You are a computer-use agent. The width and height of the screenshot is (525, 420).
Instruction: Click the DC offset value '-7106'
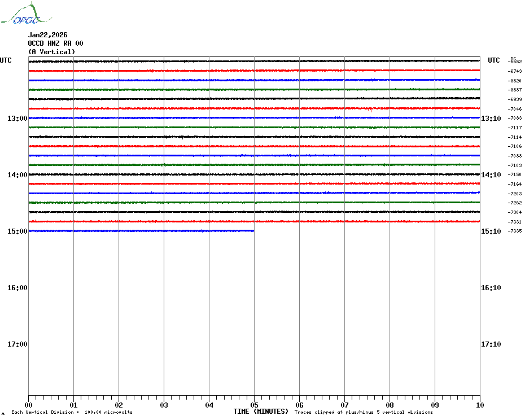coord(515,146)
